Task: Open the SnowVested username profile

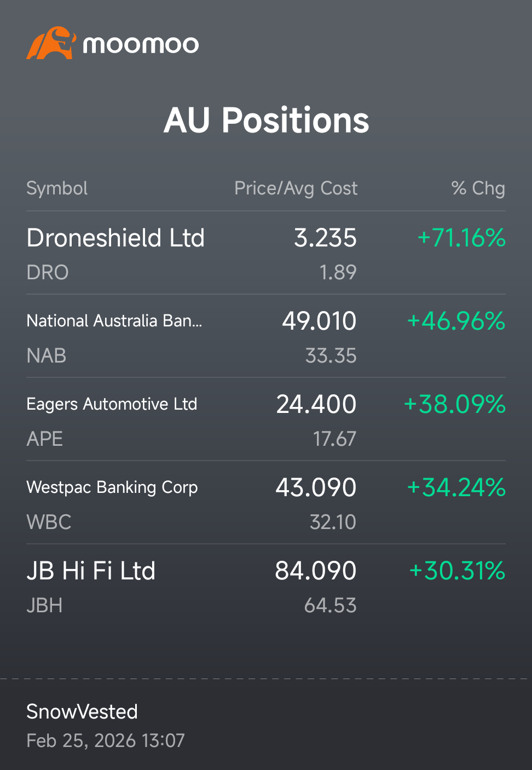Action: click(x=82, y=712)
